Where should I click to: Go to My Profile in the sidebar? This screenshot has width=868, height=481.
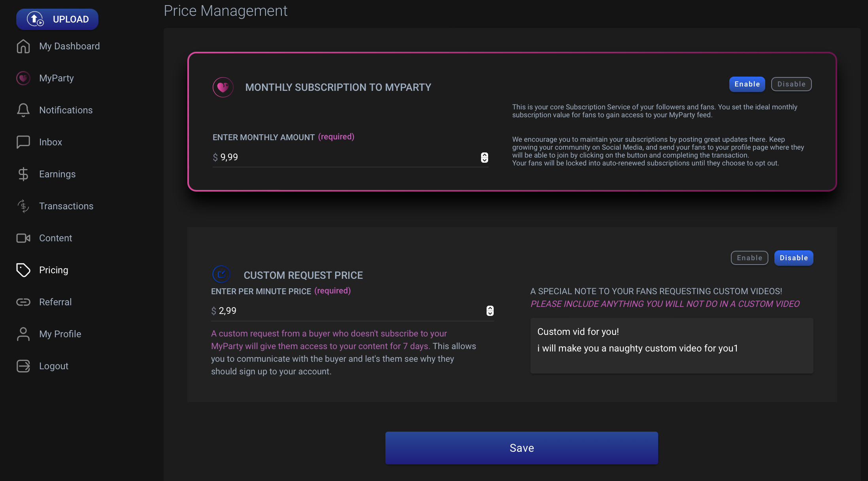60,334
